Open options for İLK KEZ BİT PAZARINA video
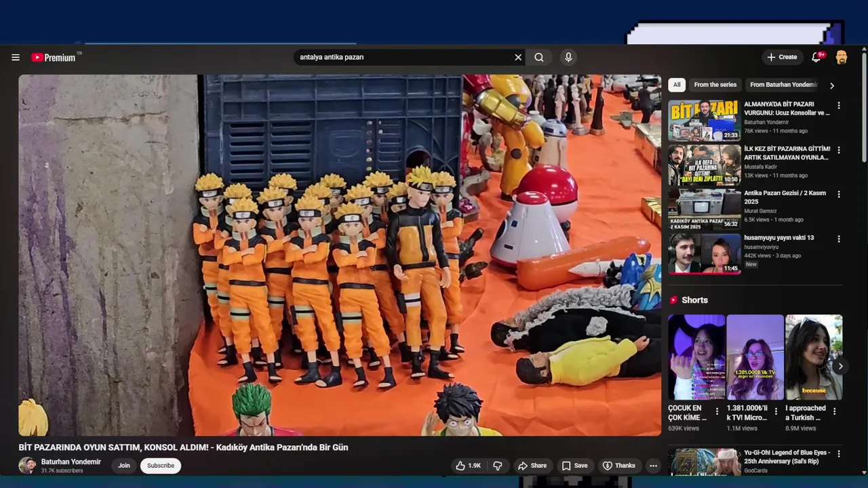Image resolution: width=868 pixels, height=488 pixels. 839,150
